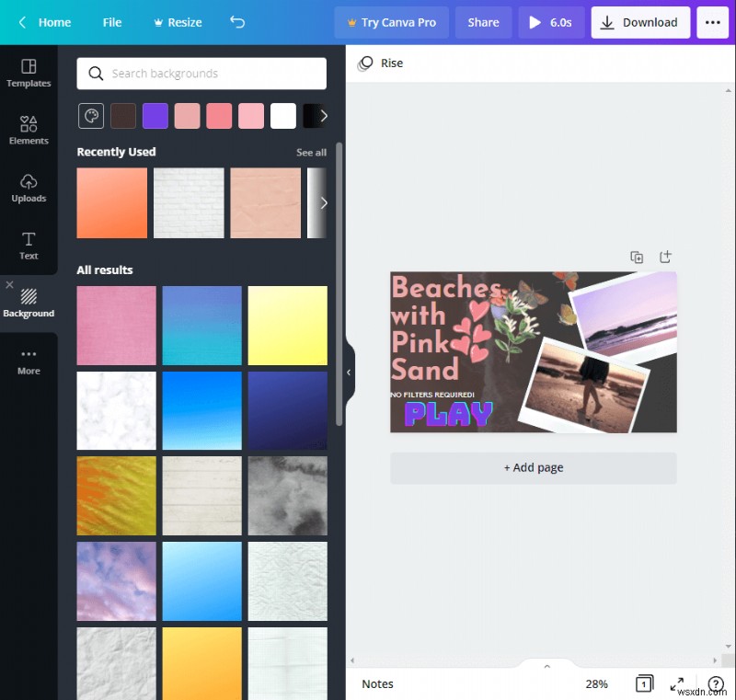Click the add new page icon above canvas
This screenshot has height=700, width=736.
(665, 258)
